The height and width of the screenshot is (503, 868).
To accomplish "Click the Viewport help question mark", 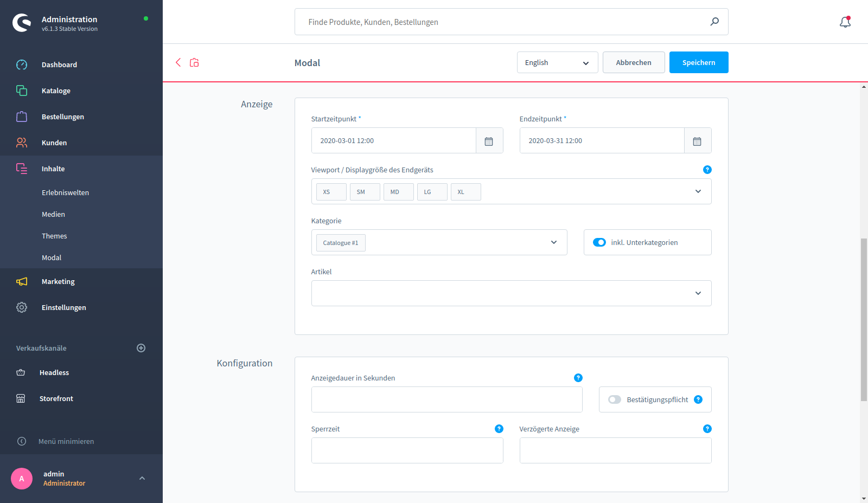I will tap(707, 170).
